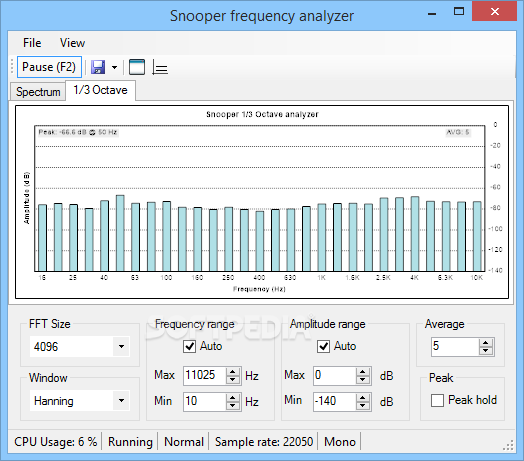The image size is (524, 461).
Task: Click the axis scale lines toolbar icon
Action: 160,67
